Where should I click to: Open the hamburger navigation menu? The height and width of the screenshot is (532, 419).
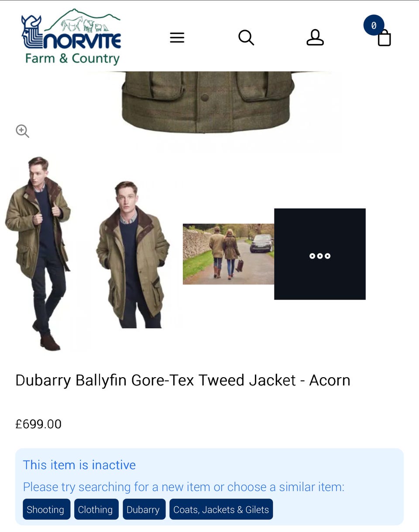coord(177,38)
